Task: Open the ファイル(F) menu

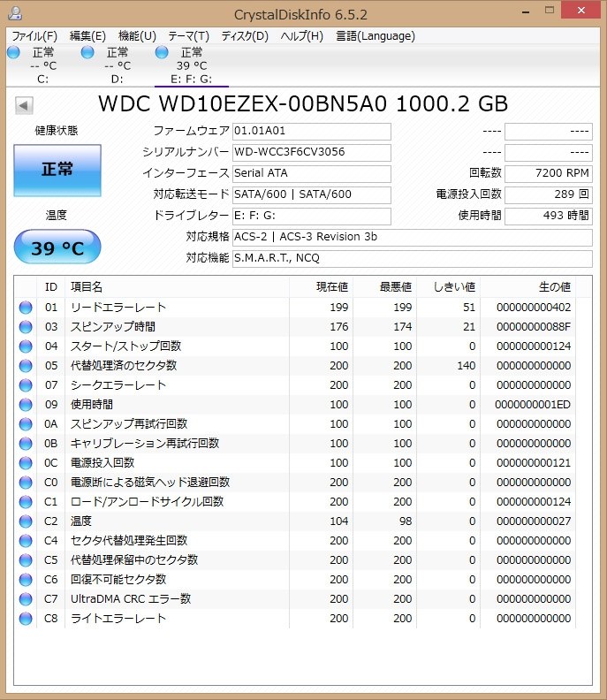Action: (34, 36)
